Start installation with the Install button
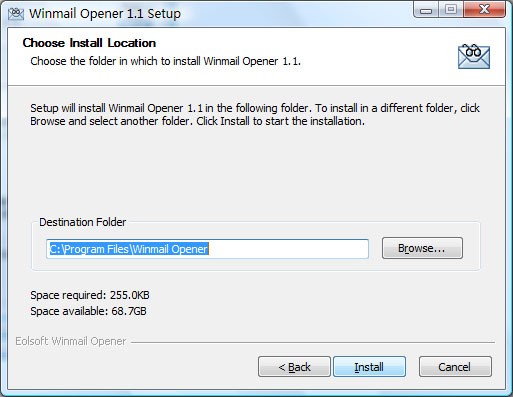The image size is (513, 397). 369,367
